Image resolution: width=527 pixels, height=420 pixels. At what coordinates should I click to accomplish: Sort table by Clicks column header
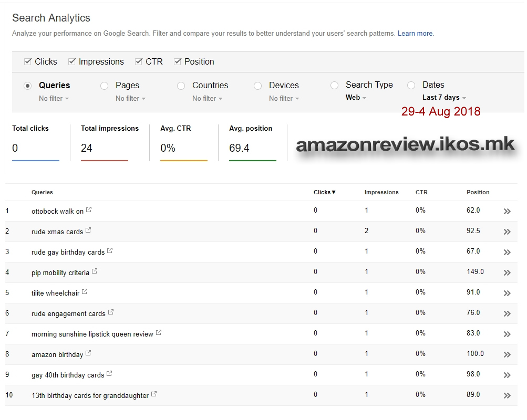[x=324, y=192]
